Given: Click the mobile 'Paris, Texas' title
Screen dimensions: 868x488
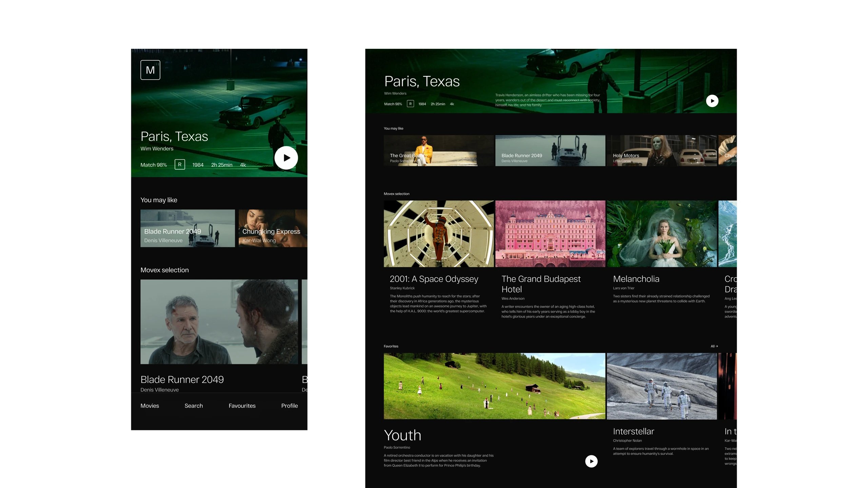Looking at the screenshot, I should tap(174, 136).
